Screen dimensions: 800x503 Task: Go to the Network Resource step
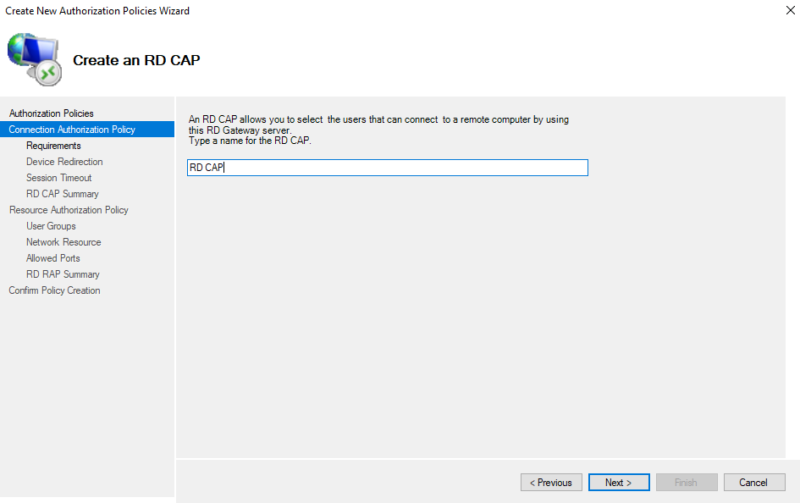tap(63, 242)
